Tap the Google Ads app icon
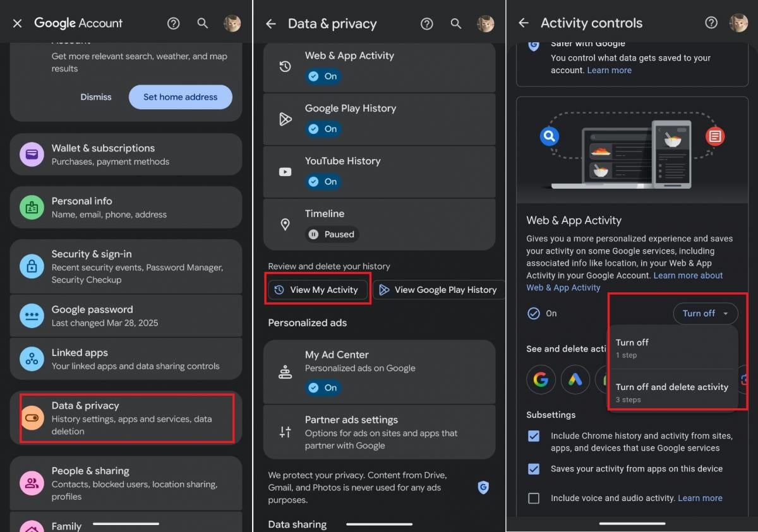Image resolution: width=758 pixels, height=532 pixels. [x=575, y=379]
